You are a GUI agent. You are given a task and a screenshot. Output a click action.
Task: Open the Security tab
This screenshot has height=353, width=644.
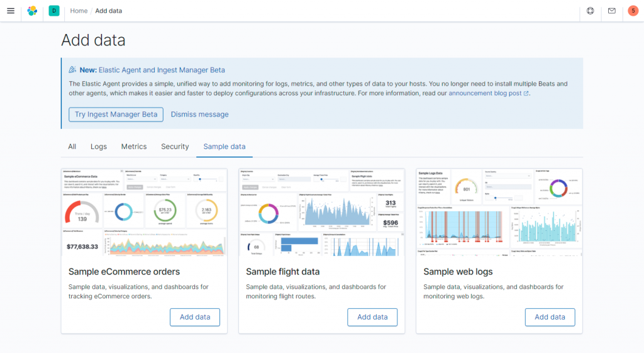pos(175,147)
